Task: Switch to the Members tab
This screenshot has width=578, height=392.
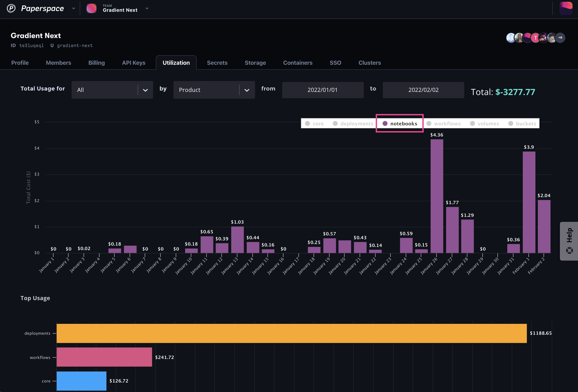Action: coord(58,63)
